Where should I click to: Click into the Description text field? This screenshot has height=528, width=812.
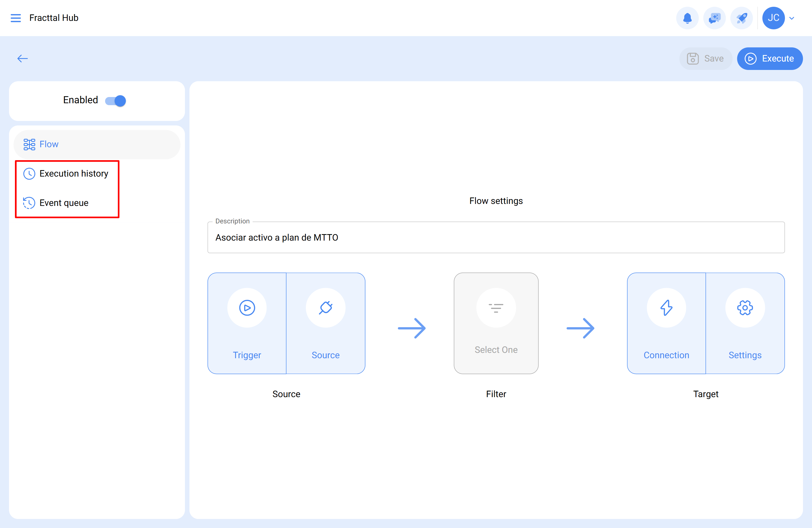click(496, 237)
